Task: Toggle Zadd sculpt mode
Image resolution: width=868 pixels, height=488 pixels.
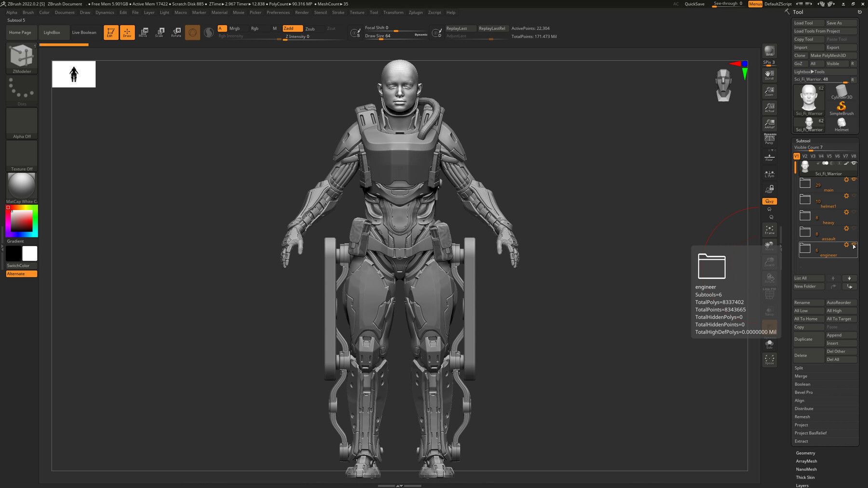Action: [x=292, y=28]
